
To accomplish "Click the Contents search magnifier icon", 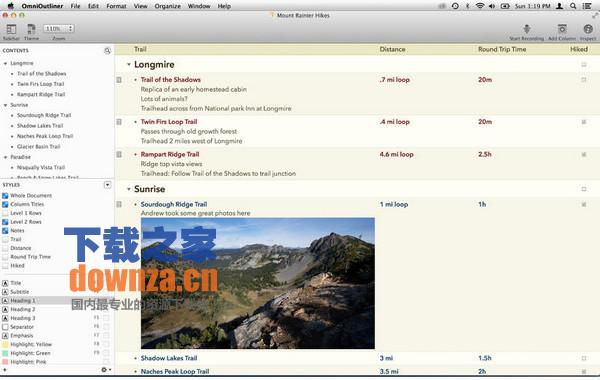I will [108, 51].
